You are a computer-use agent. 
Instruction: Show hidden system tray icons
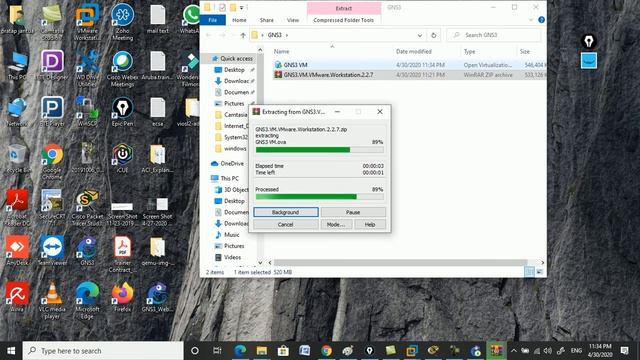click(x=513, y=351)
